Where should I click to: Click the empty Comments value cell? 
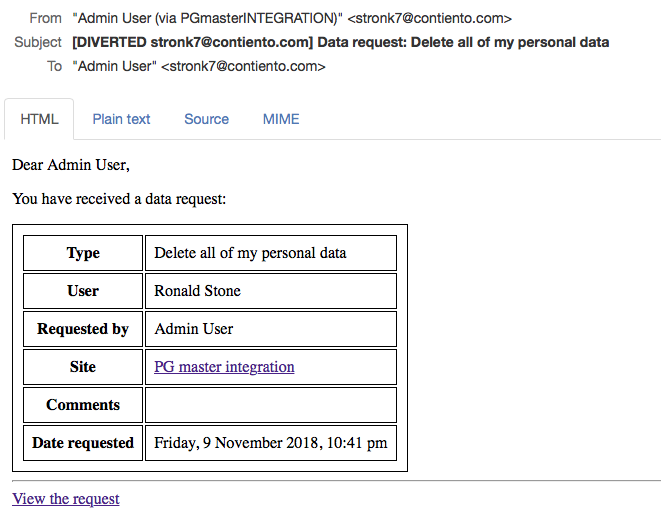tap(271, 405)
